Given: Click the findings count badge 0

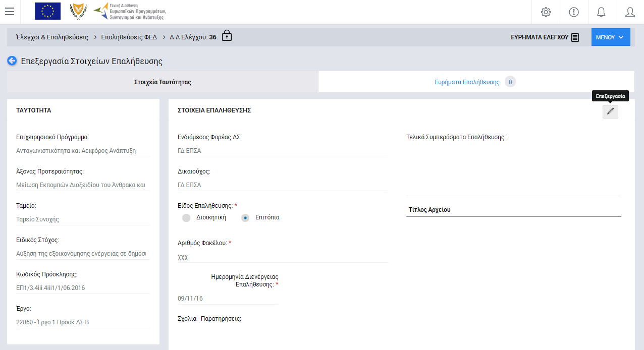Looking at the screenshot, I should (510, 82).
